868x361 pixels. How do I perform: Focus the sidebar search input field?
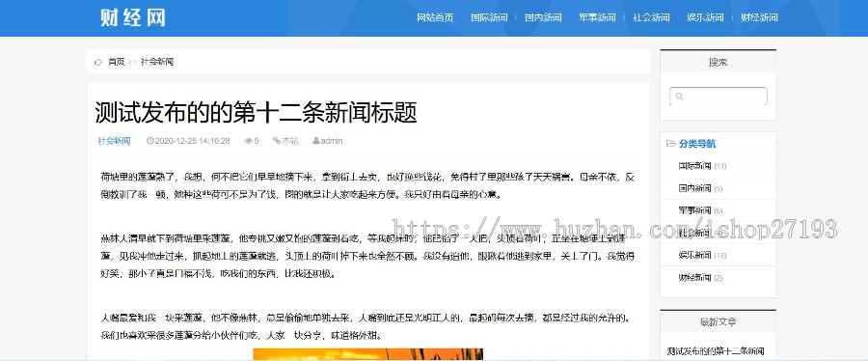[x=718, y=97]
